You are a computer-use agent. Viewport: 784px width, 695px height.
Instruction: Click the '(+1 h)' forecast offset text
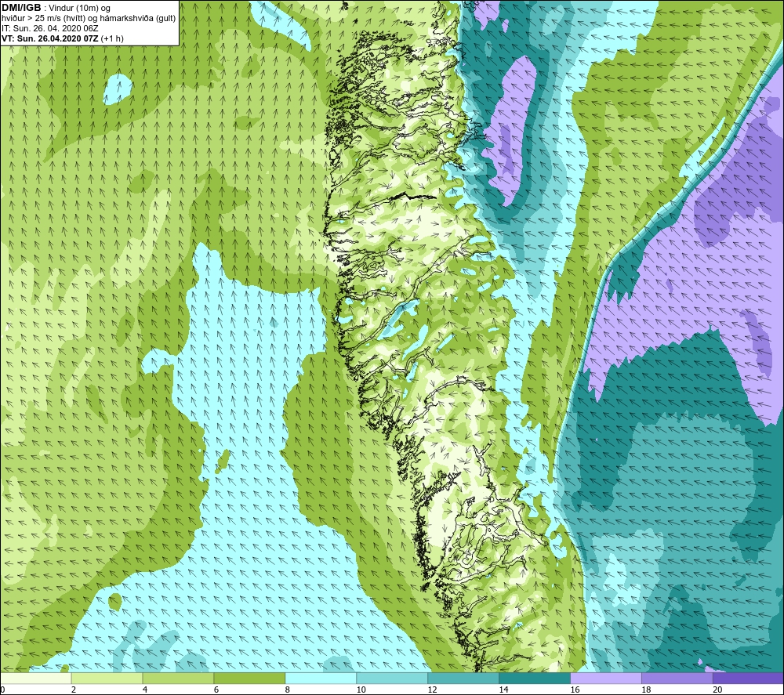point(112,38)
